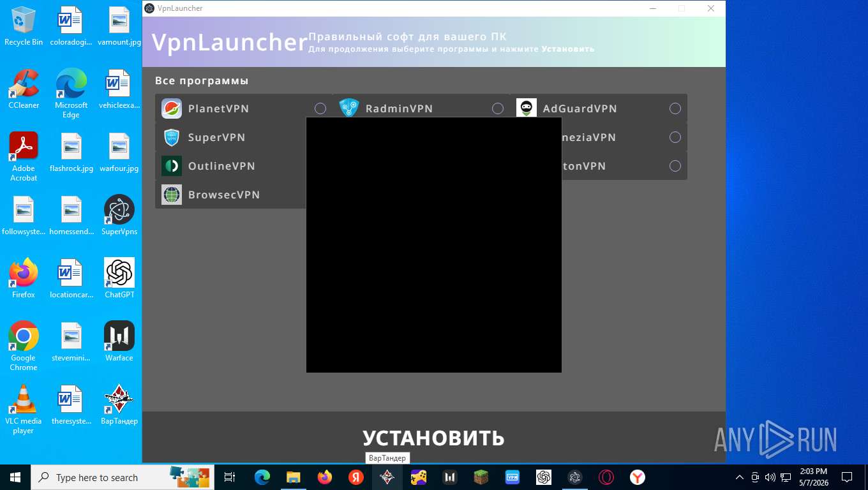Image resolution: width=868 pixels, height=490 pixels.
Task: Click the Opera taskbar icon
Action: click(x=606, y=477)
